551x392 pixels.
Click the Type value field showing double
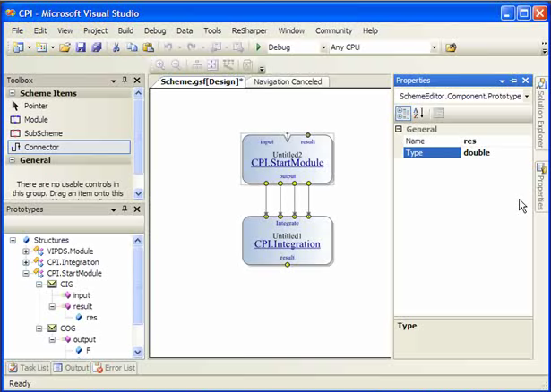495,153
